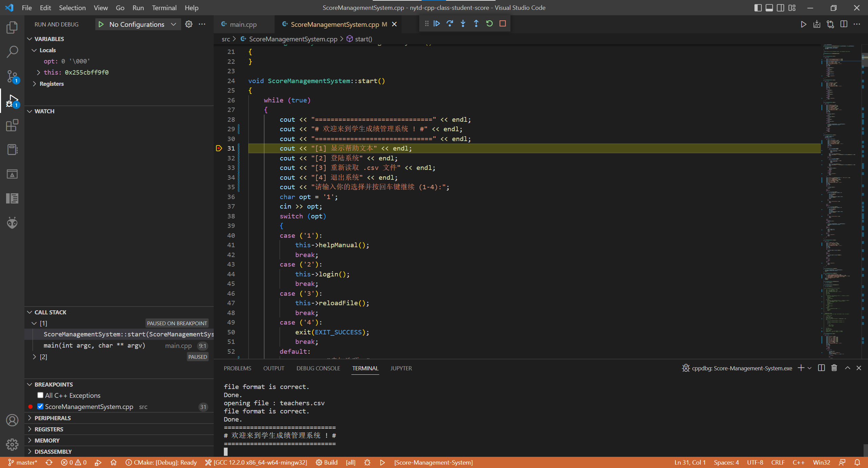Stop the debugger with red square
The width and height of the screenshot is (868, 468).
[503, 23]
